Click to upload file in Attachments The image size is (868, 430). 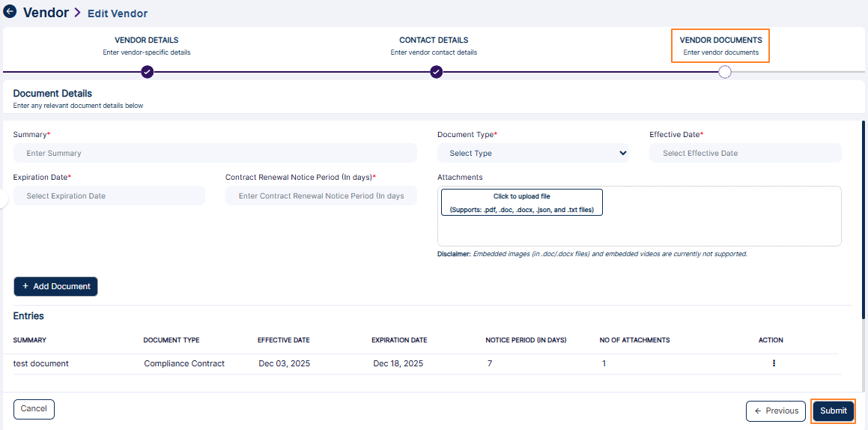521,203
